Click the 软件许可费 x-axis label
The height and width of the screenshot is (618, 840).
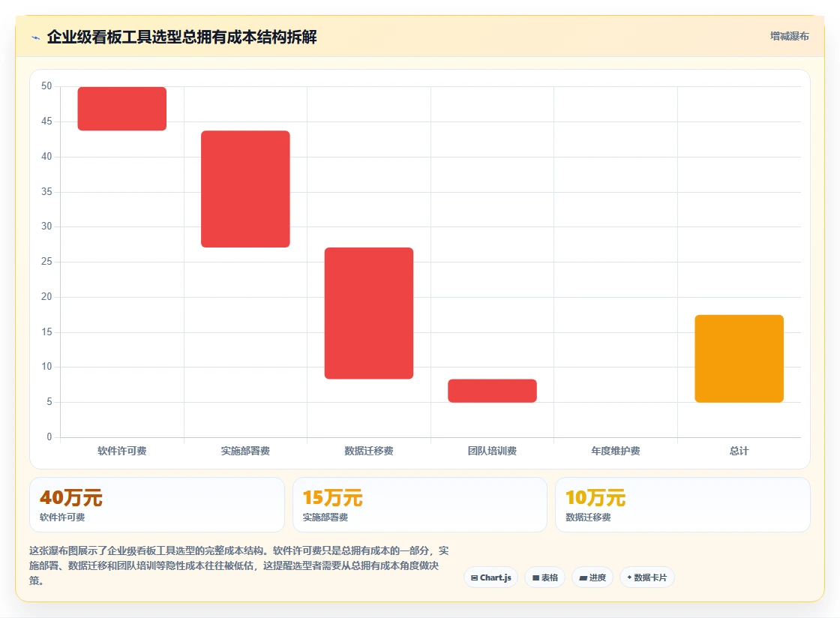pos(122,451)
